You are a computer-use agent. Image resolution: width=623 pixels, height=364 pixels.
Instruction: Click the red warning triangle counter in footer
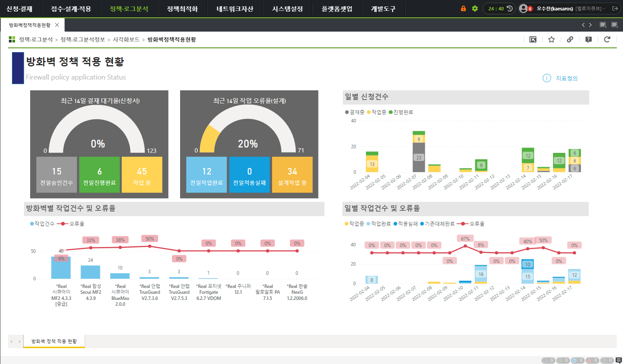click(x=592, y=361)
